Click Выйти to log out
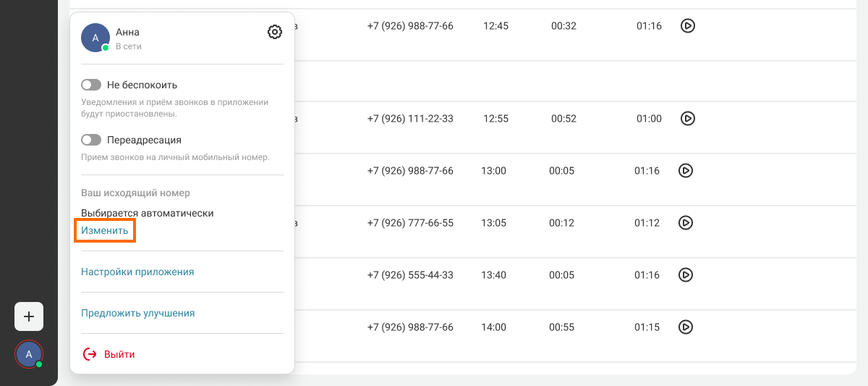868x386 pixels. (x=119, y=354)
